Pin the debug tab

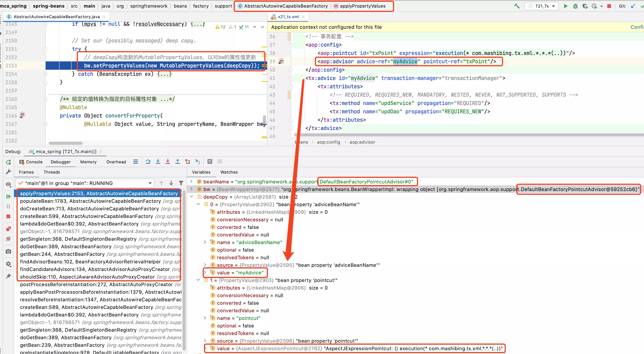coord(8,276)
